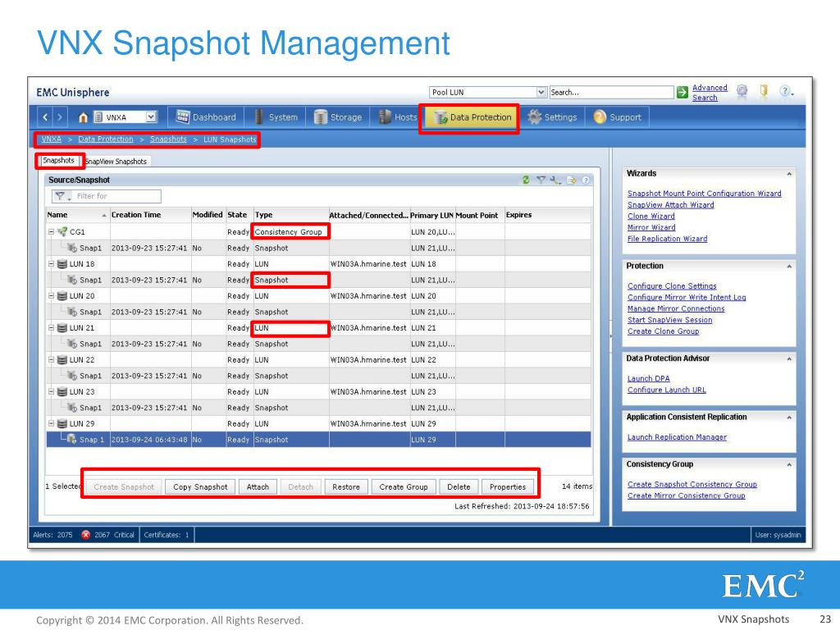Open the Advanced Search link

pos(710,92)
